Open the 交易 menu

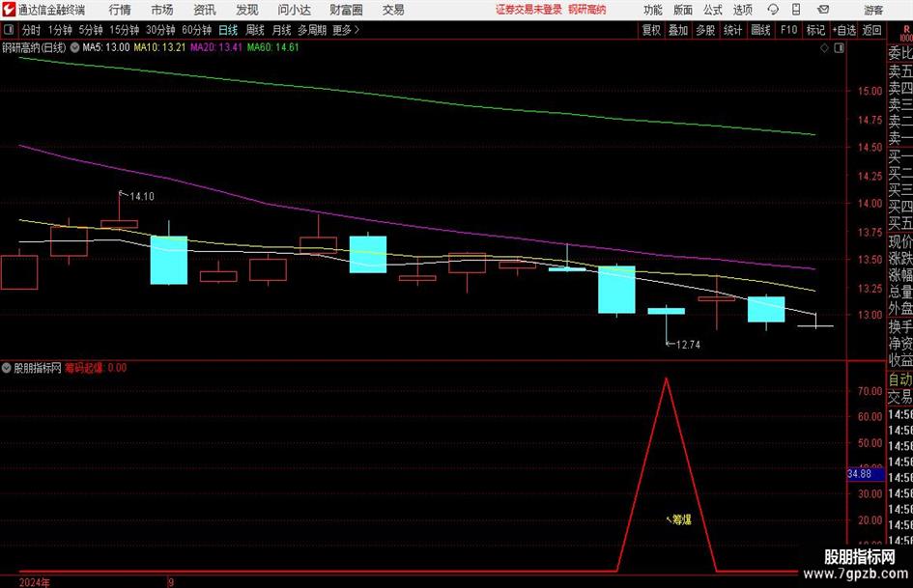point(393,10)
